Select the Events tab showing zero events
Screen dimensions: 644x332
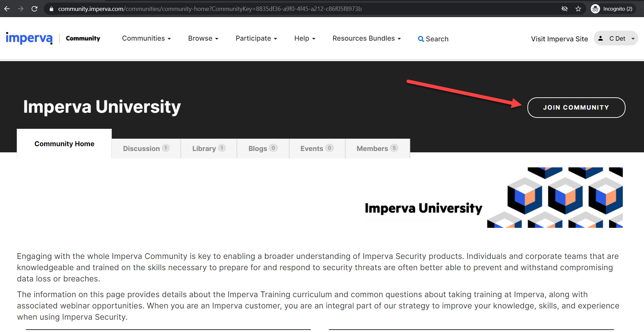(317, 148)
